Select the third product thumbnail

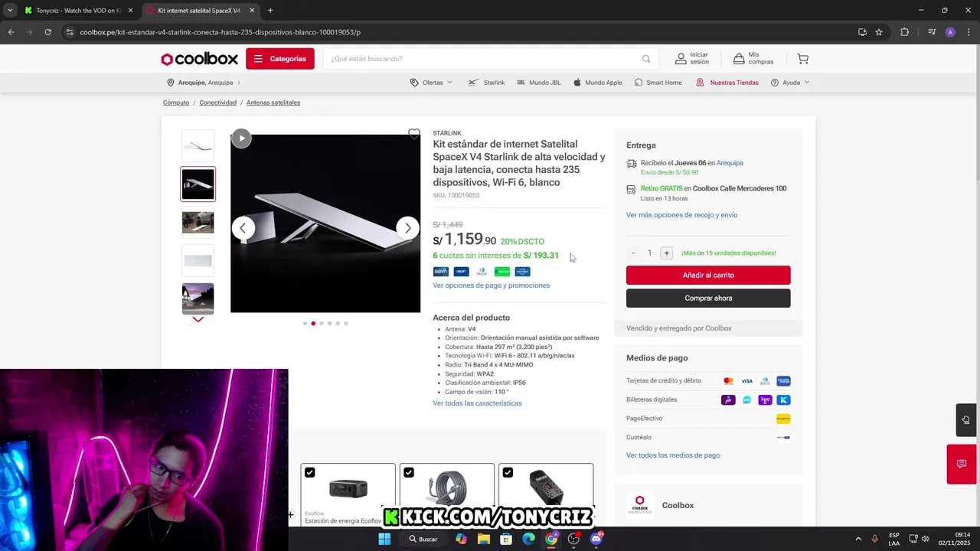click(198, 222)
